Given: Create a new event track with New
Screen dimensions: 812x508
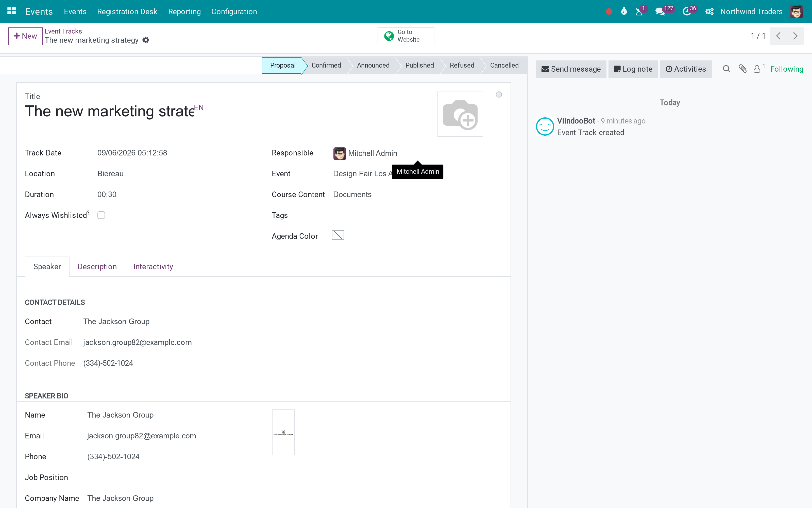Looking at the screenshot, I should [25, 36].
